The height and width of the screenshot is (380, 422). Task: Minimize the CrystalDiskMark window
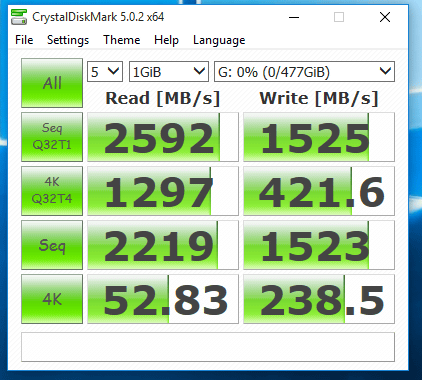[x=294, y=17]
